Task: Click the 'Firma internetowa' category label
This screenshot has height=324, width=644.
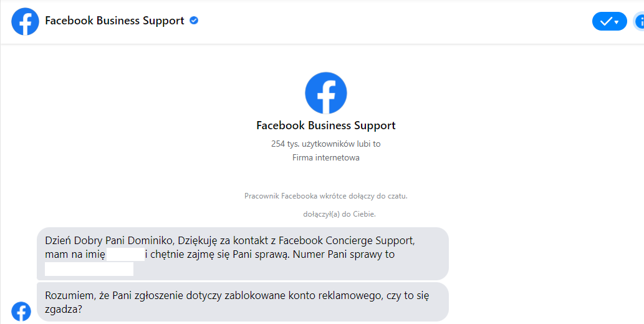Action: (x=325, y=157)
